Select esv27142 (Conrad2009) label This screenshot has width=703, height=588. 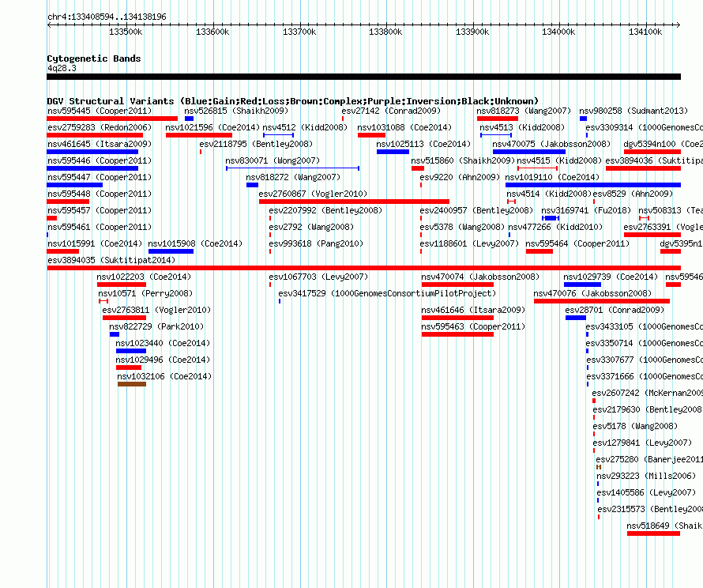click(x=391, y=111)
